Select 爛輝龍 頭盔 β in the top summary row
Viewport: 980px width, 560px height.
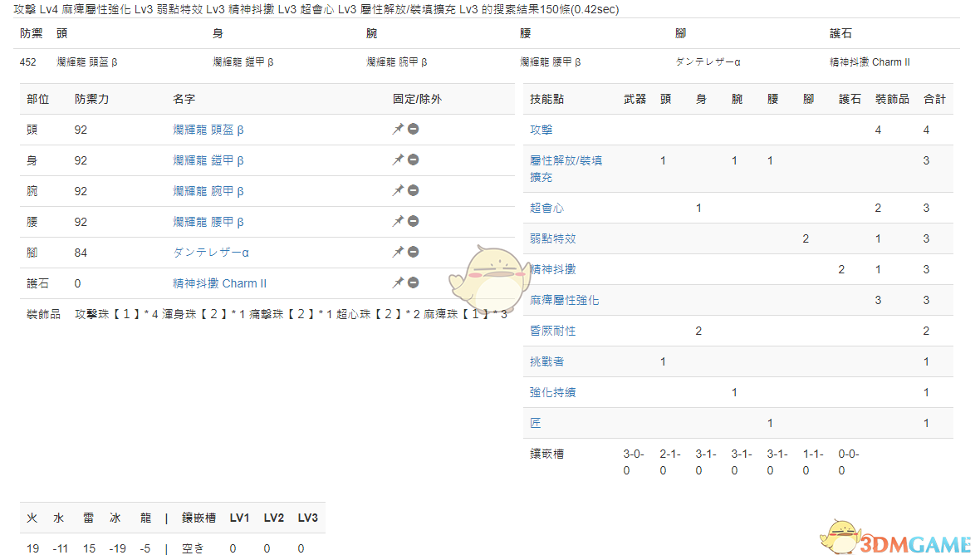click(87, 61)
